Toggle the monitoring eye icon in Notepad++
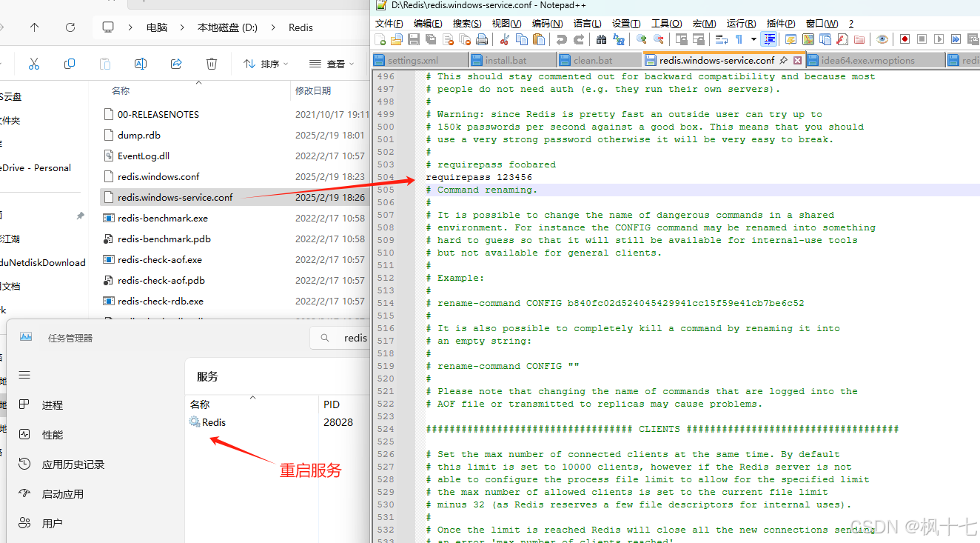The image size is (980, 543). pos(882,39)
